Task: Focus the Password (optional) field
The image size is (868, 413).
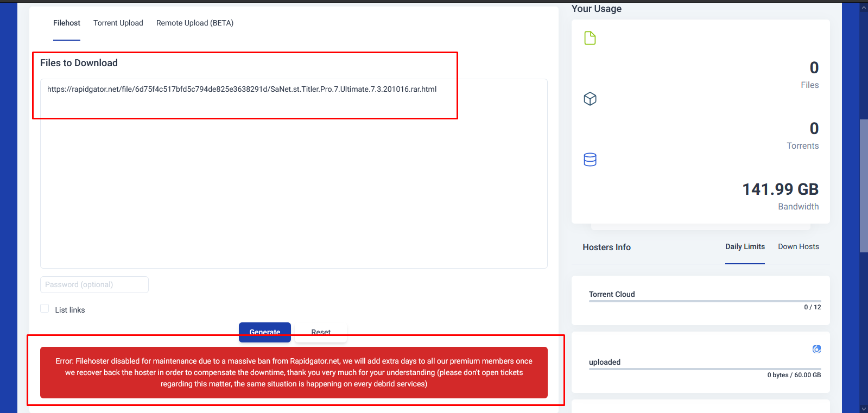Action: 94,284
